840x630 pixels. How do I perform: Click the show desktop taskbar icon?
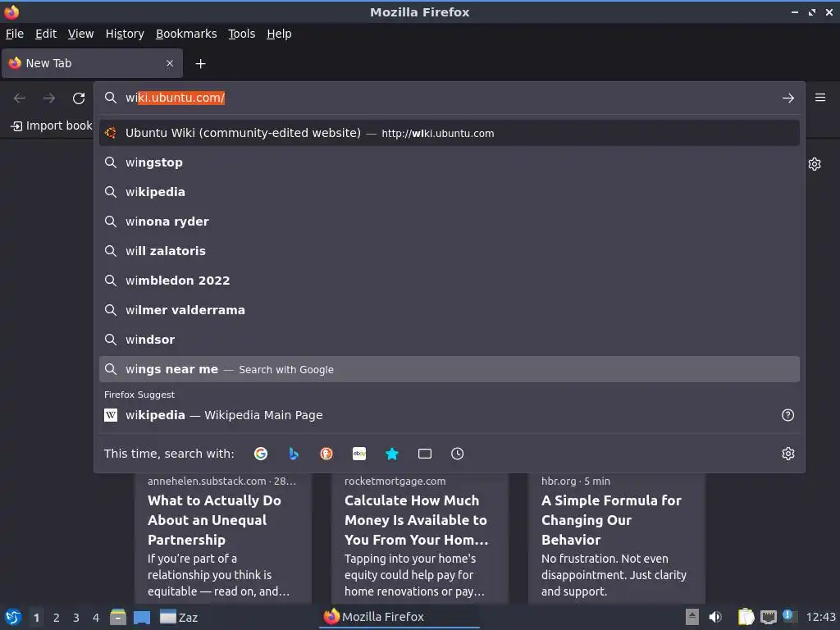coord(141,617)
